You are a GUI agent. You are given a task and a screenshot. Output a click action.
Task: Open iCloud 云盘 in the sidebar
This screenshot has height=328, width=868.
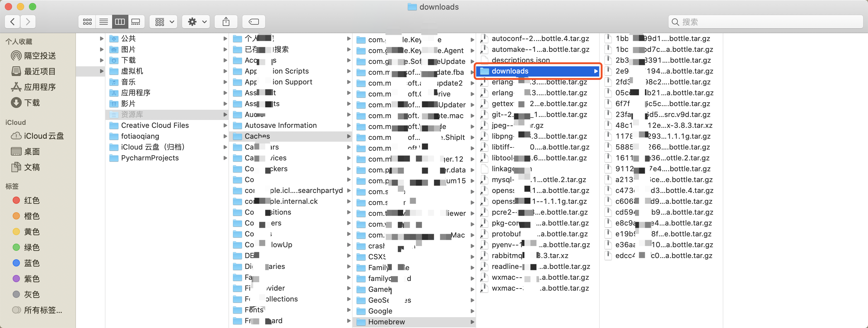[37, 136]
